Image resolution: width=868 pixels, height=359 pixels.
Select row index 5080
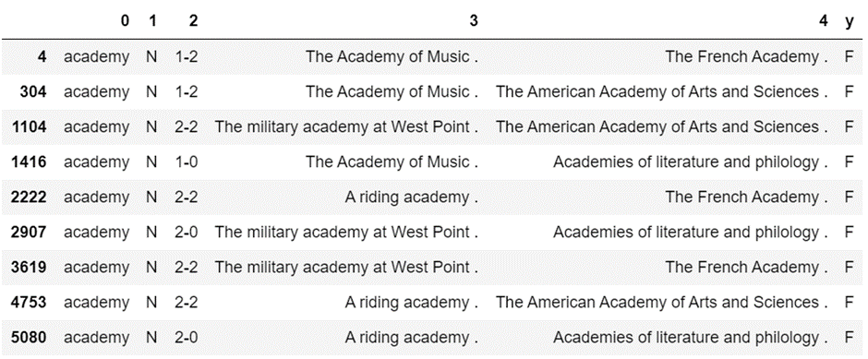(30, 338)
